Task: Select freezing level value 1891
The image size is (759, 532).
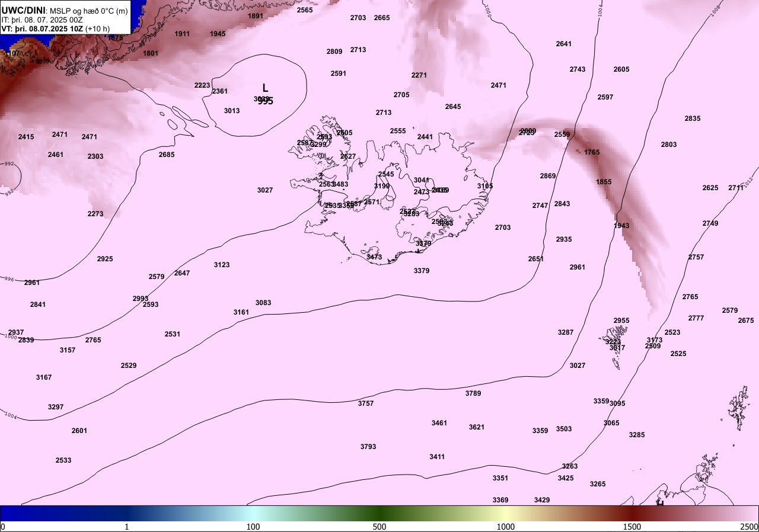Action: point(256,16)
